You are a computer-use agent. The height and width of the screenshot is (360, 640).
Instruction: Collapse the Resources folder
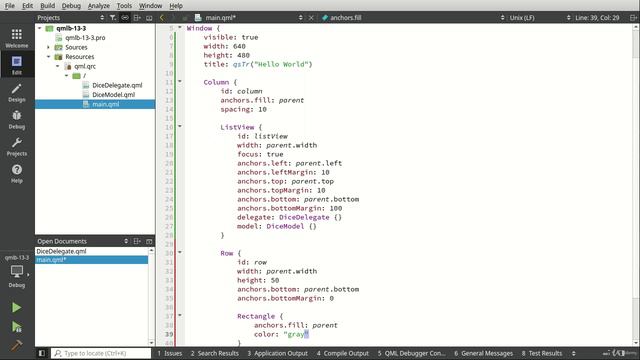[x=49, y=57]
